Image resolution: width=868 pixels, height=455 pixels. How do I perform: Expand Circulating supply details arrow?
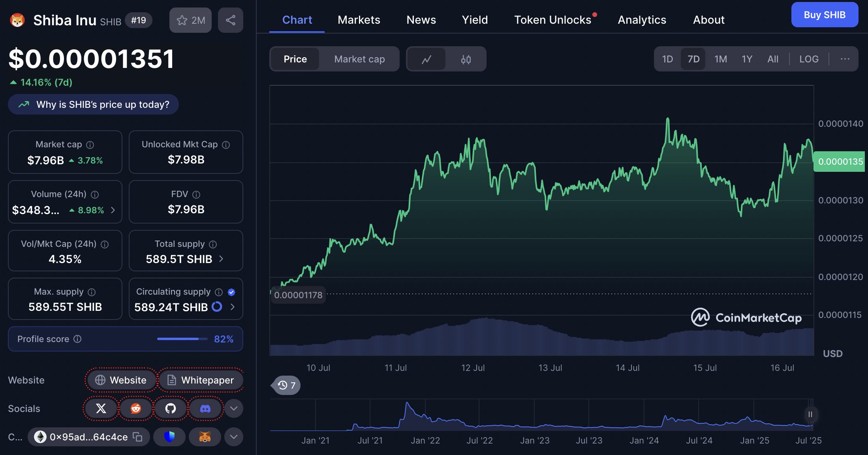pyautogui.click(x=233, y=307)
